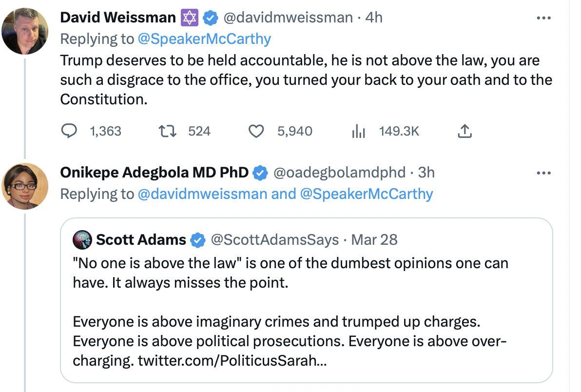581x392 pixels.
Task: Open more options for Onikepe Adegbola's tweet
Action: tap(543, 173)
